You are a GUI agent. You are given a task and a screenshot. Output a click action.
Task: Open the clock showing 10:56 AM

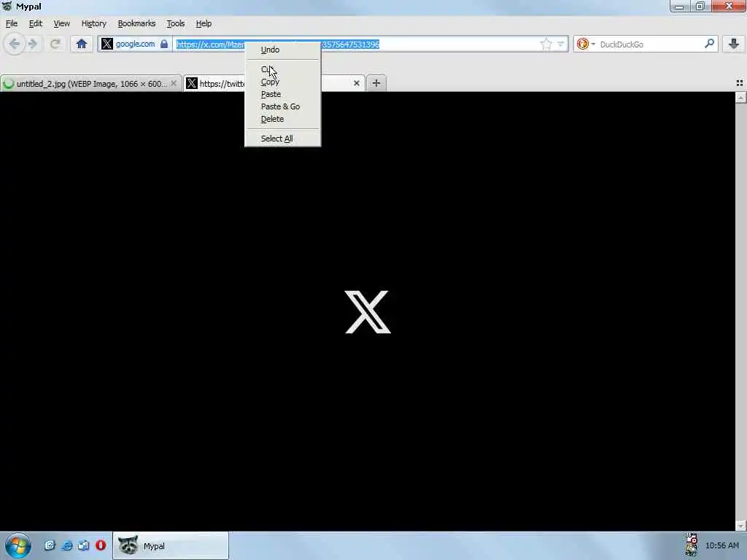[722, 545]
